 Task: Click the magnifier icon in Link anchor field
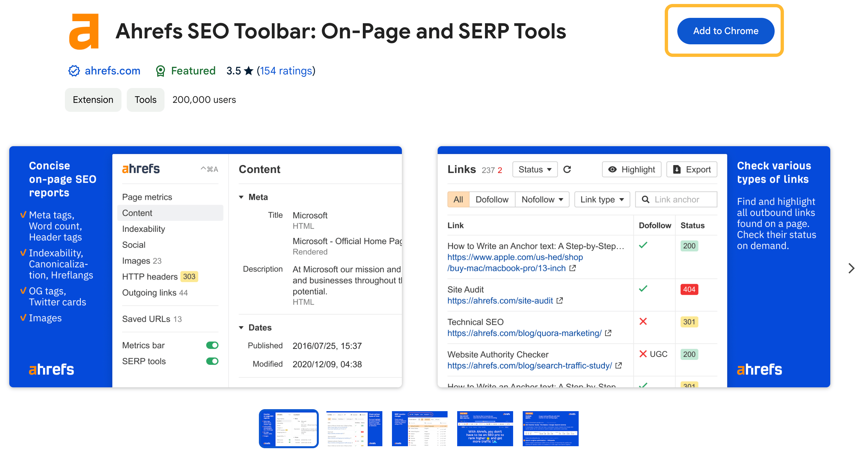(646, 199)
